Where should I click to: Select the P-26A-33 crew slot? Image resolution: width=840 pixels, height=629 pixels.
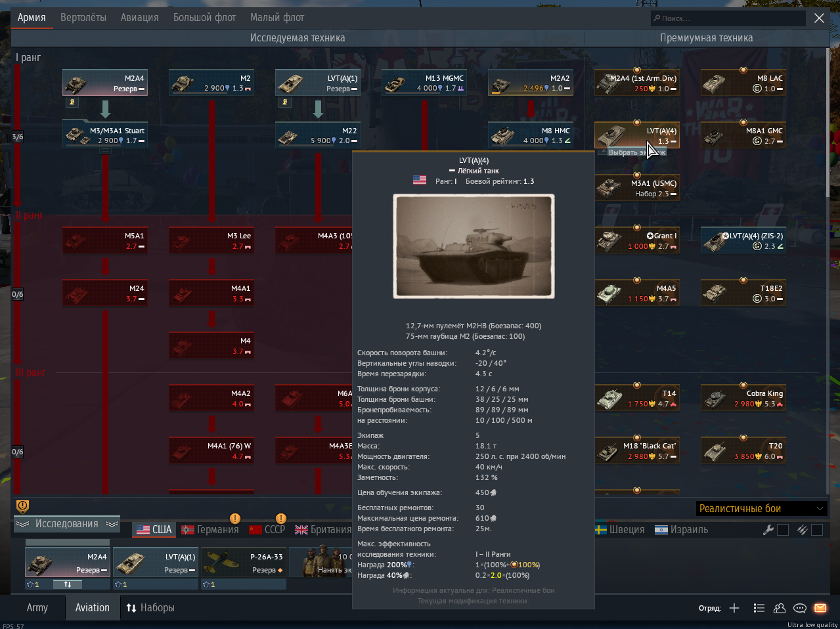coord(244,563)
